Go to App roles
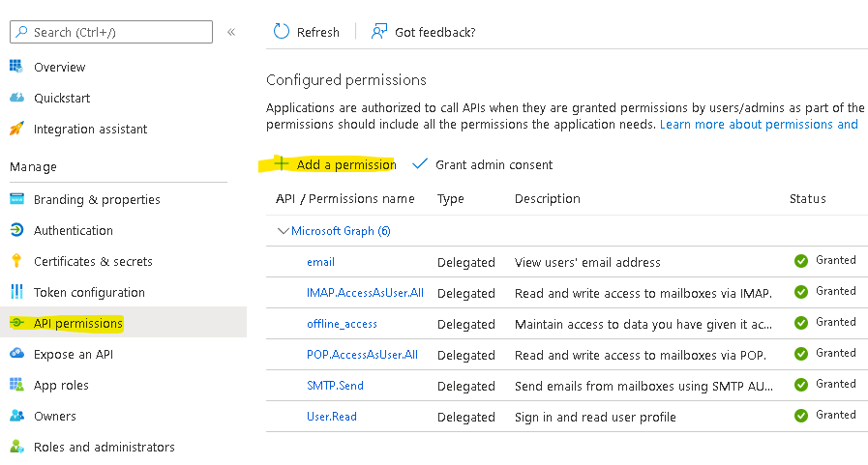The width and height of the screenshot is (868, 465). click(x=61, y=386)
